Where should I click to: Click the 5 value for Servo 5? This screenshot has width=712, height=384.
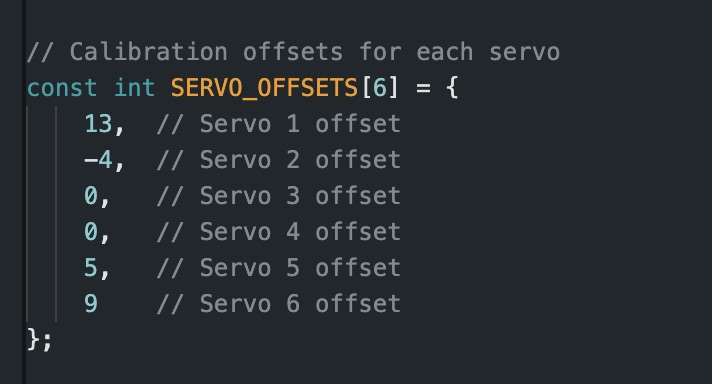(x=91, y=267)
